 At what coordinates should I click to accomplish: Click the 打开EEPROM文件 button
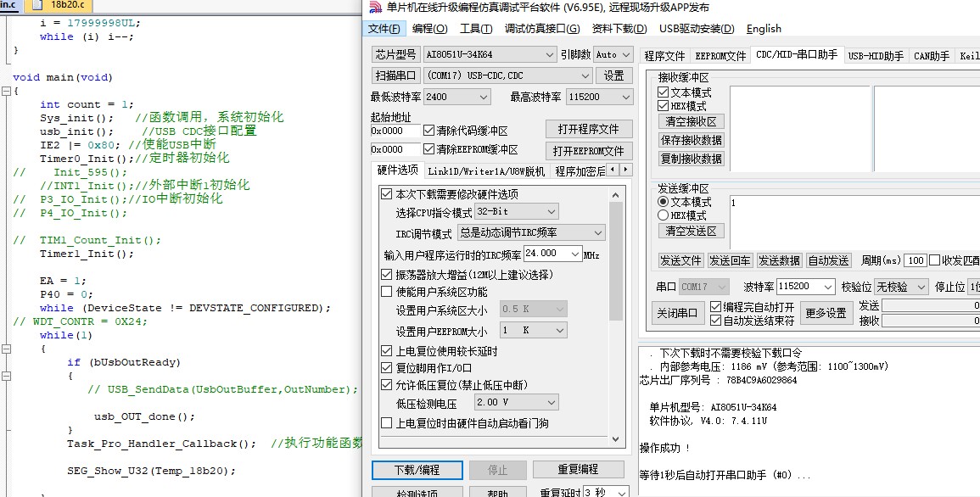(x=589, y=151)
